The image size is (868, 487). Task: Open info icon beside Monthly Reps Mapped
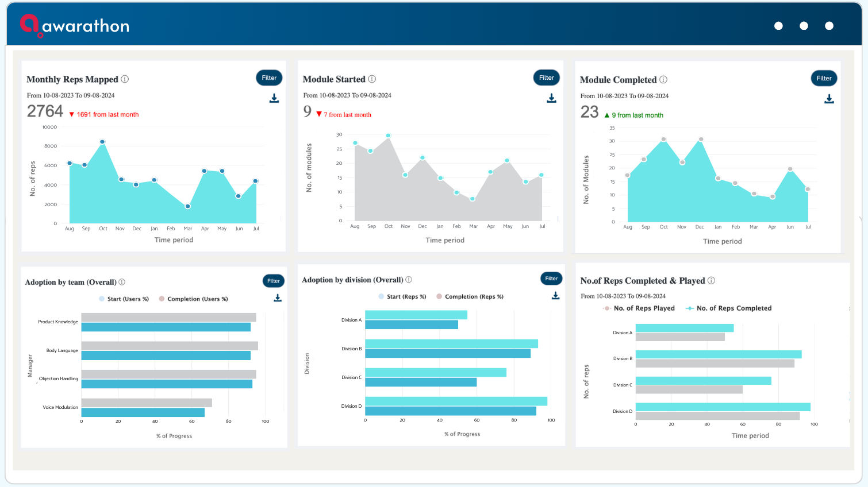[125, 79]
